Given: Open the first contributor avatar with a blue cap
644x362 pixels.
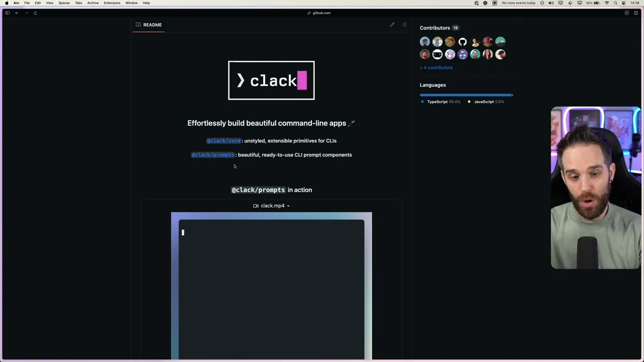Looking at the screenshot, I should pos(425,42).
